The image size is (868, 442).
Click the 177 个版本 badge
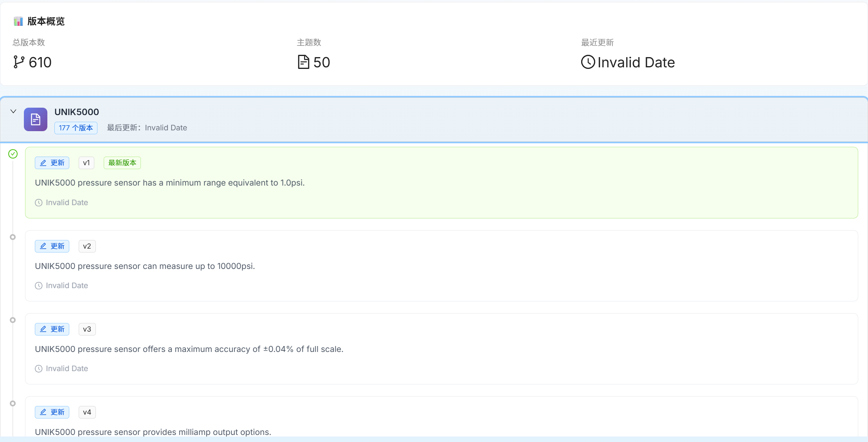click(x=76, y=128)
